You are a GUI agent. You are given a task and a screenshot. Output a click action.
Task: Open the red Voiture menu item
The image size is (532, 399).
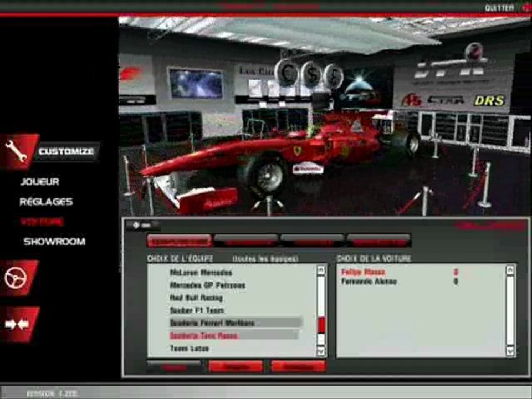tap(42, 222)
